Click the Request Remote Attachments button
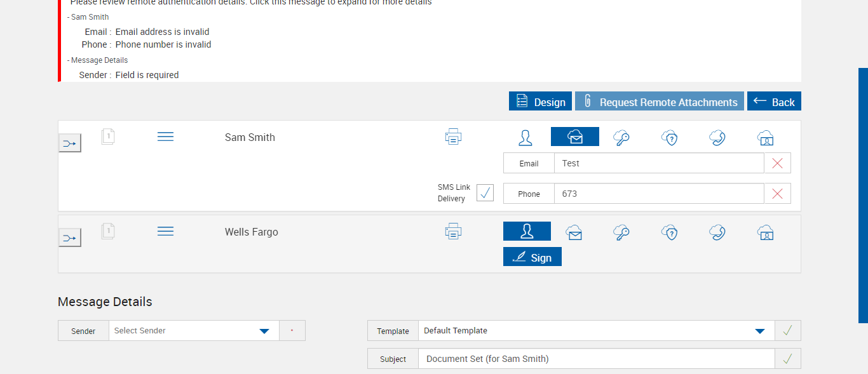The height and width of the screenshot is (374, 868). click(659, 102)
